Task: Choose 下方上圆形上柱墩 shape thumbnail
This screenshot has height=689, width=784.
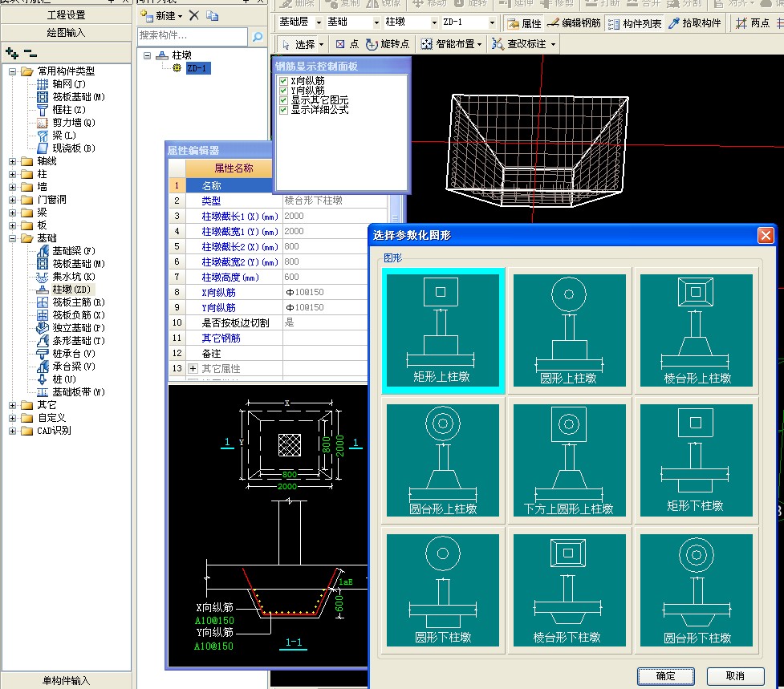Action: point(570,460)
